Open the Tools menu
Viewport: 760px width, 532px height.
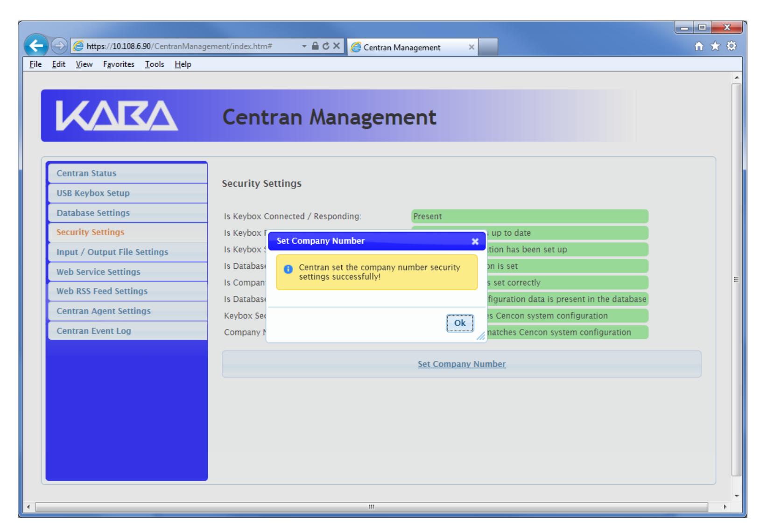[154, 64]
